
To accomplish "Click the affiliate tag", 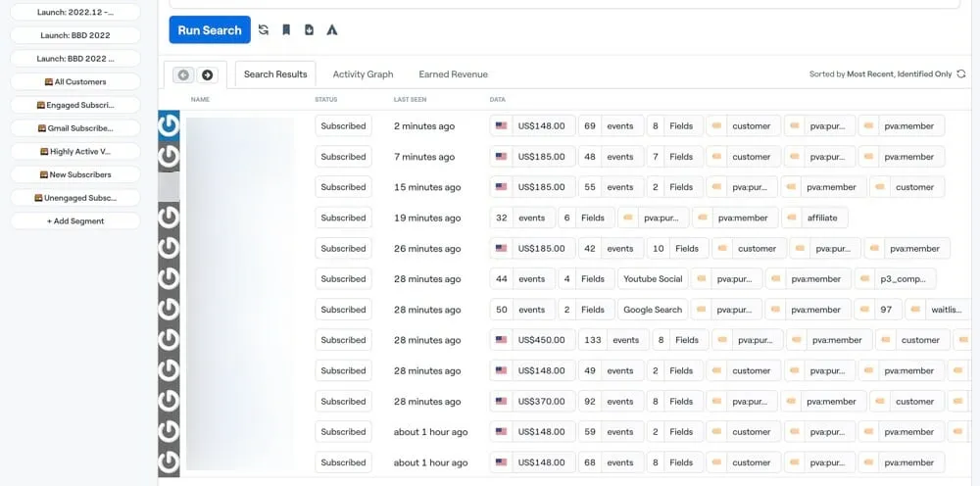I will click(x=821, y=218).
